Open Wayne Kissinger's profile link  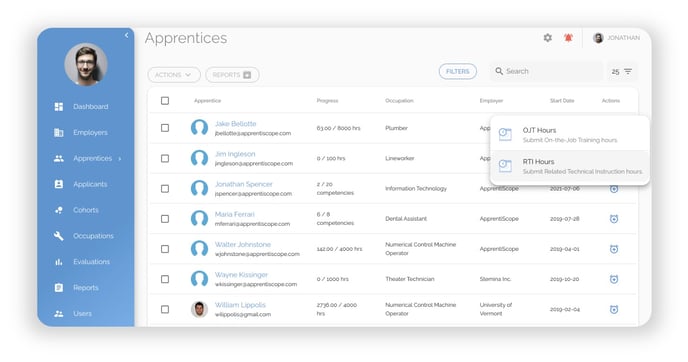click(x=241, y=275)
